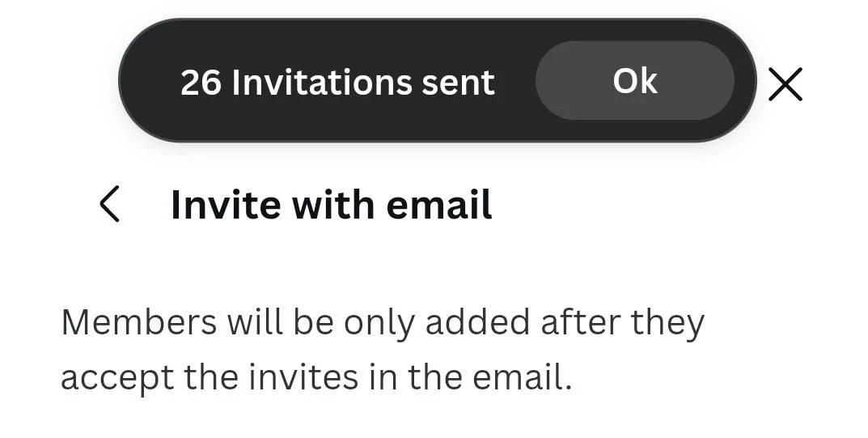Return to previous panel via back arrow
Viewport: 868px width, 438px height.
point(109,204)
